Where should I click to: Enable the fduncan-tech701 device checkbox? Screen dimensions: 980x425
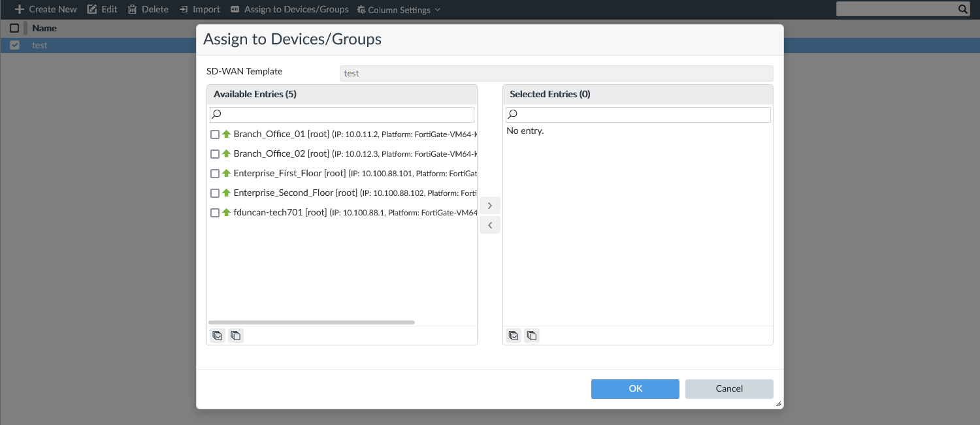tap(215, 213)
